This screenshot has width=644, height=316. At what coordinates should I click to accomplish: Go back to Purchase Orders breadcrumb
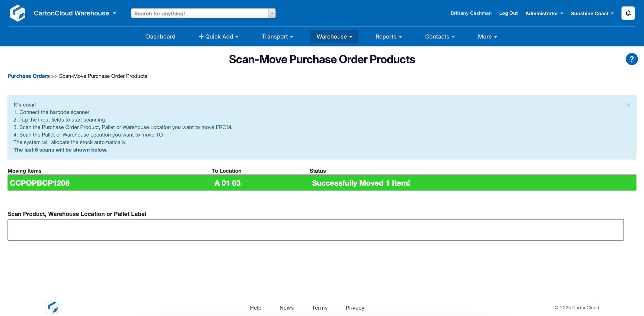click(29, 76)
